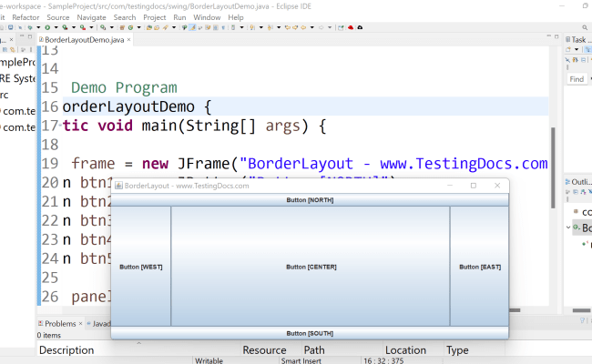Viewport: 592px width, 364px height.
Task: Click the Back navigation yellow arrow
Action: point(303,27)
